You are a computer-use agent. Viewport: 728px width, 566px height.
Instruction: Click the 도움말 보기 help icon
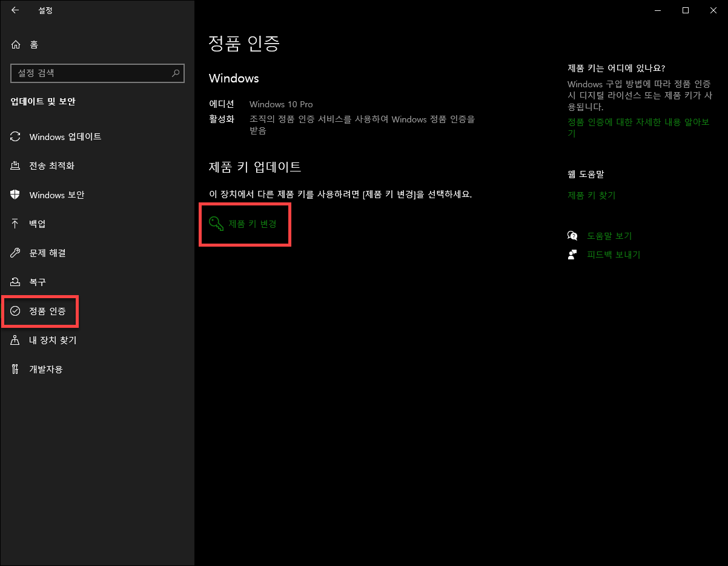572,235
